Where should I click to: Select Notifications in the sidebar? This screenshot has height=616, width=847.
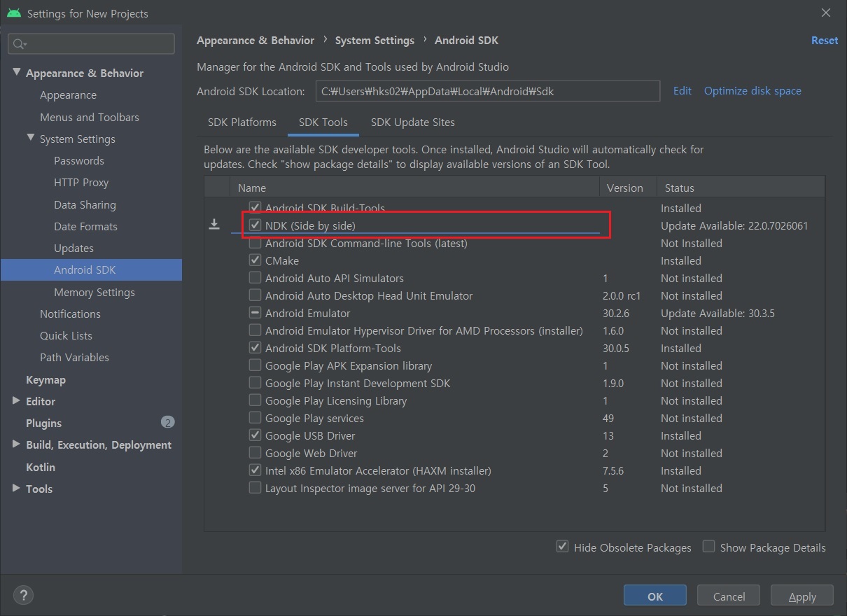coord(70,314)
